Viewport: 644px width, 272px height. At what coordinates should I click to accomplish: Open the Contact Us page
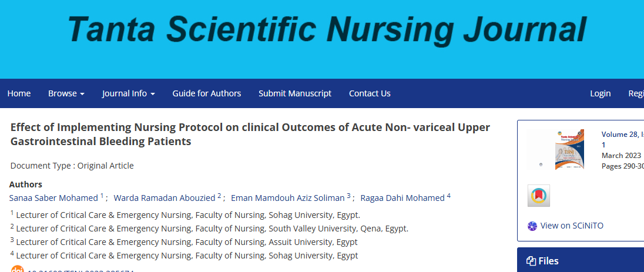370,93
